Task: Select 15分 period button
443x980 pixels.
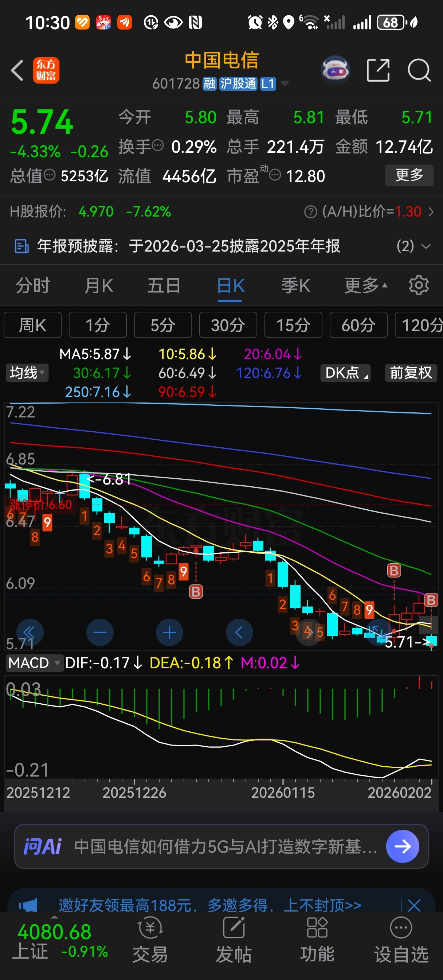Action: tap(293, 325)
